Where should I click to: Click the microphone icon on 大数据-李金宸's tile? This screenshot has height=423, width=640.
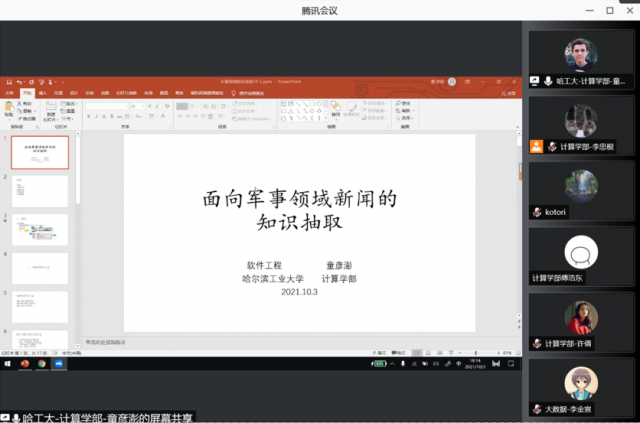[537, 410]
